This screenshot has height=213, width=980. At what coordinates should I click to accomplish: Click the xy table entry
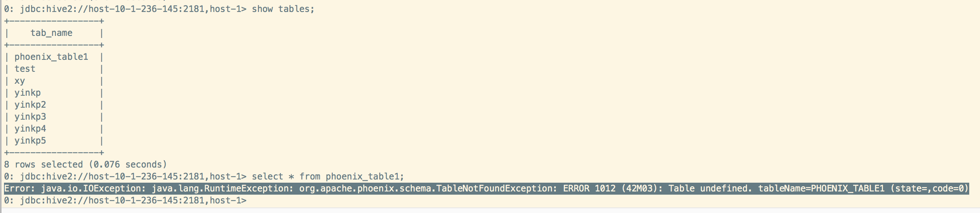[20, 81]
